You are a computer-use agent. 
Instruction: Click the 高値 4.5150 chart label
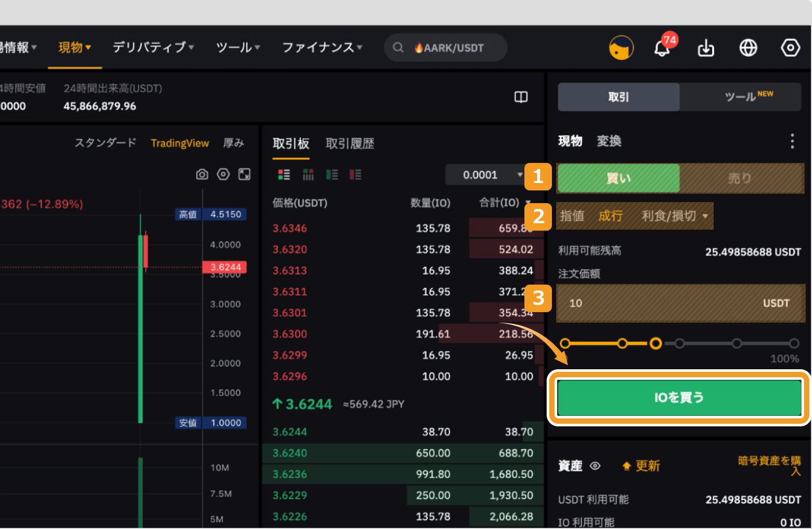click(x=211, y=214)
